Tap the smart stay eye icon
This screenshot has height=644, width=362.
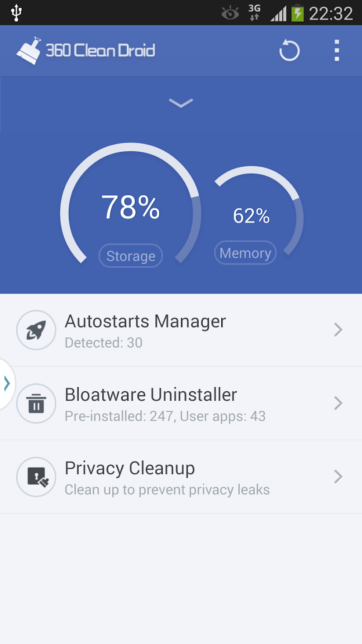tap(230, 14)
